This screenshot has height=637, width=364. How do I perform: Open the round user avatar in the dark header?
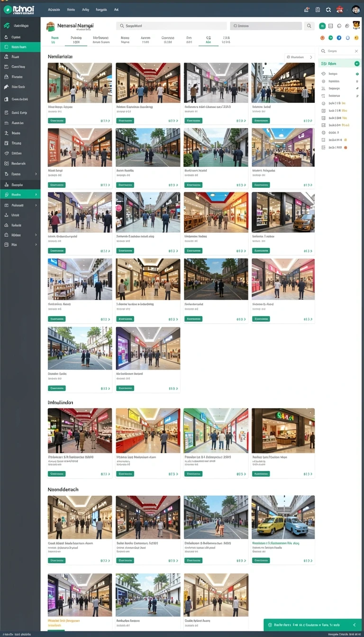[x=356, y=9]
